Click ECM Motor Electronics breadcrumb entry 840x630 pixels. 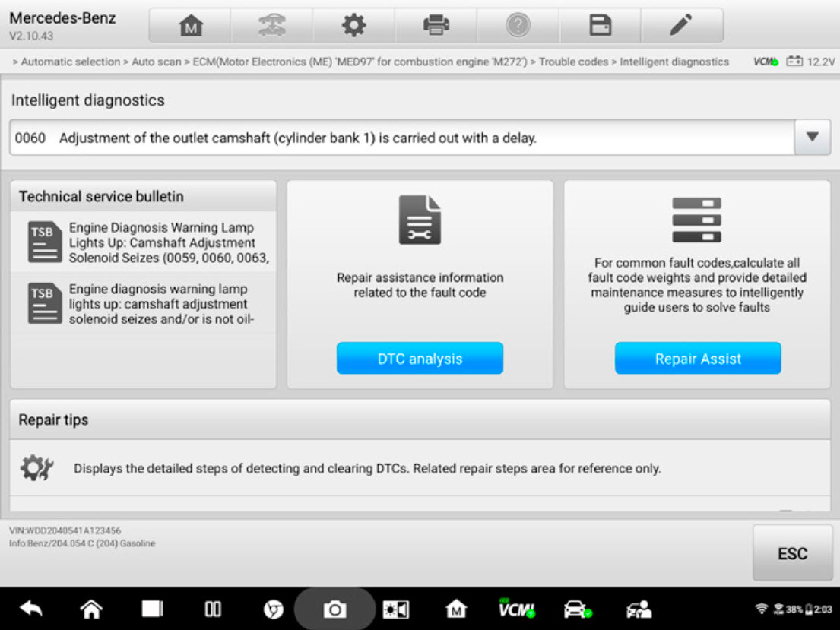(x=360, y=62)
